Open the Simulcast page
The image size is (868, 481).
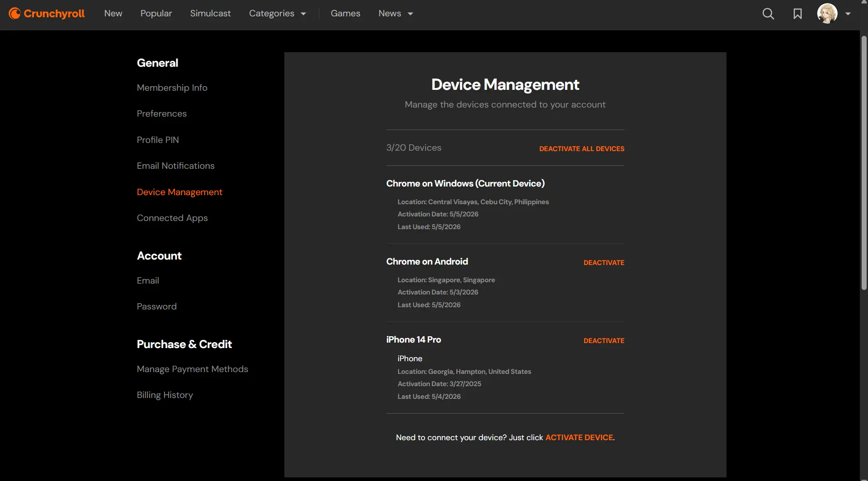210,14
